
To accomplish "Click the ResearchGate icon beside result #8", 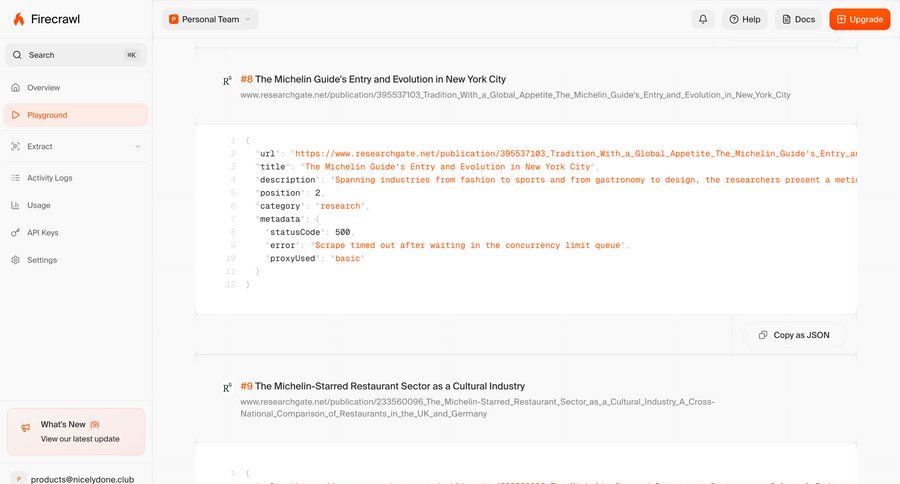I will pos(227,80).
